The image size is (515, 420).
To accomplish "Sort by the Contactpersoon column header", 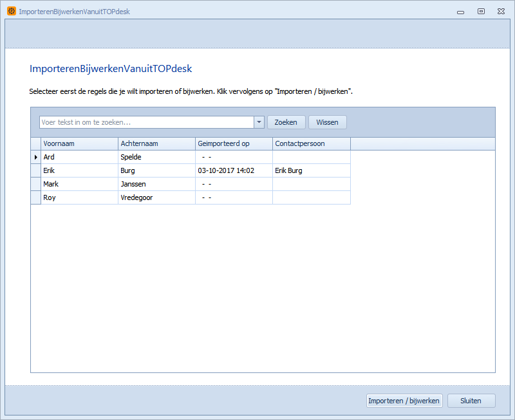I will pyautogui.click(x=312, y=143).
